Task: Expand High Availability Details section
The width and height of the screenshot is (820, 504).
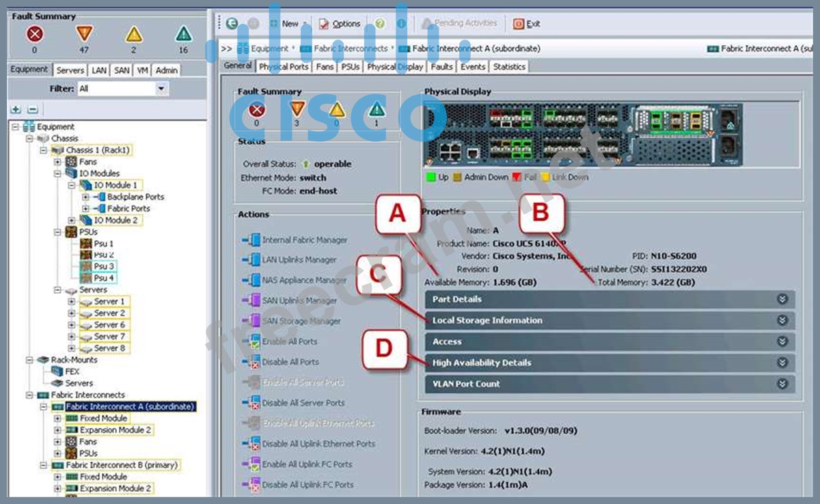Action: (x=782, y=363)
